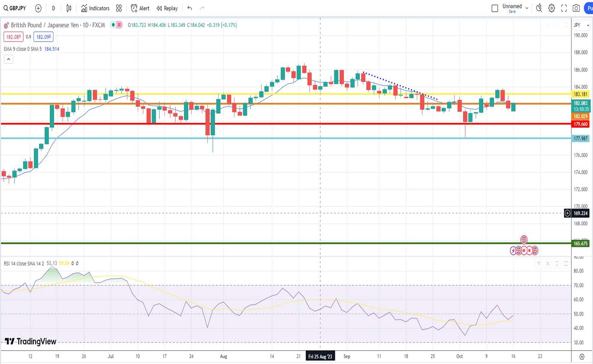Image resolution: width=593 pixels, height=364 pixels.
Task: Toggle the market status indicator beside FXCM
Action: [113, 25]
